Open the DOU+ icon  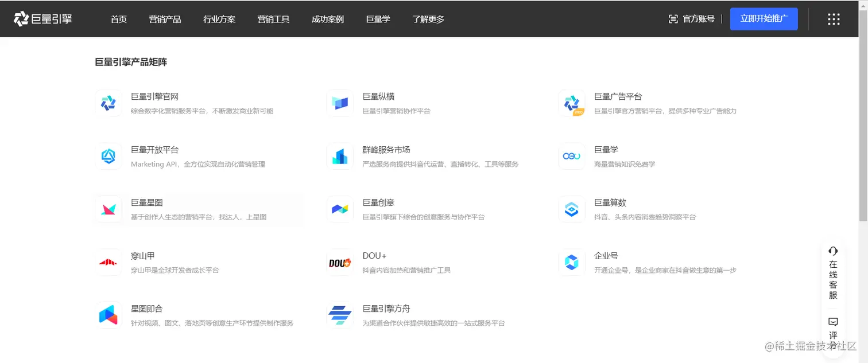[x=340, y=262]
